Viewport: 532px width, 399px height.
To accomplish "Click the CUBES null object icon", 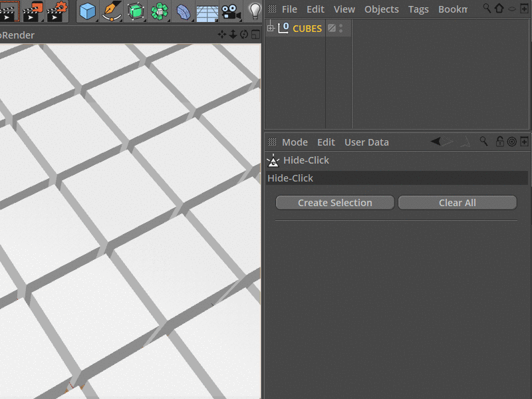I will pos(283,28).
